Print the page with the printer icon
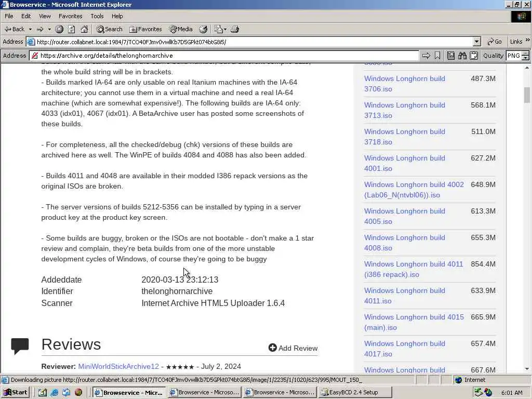 235,29
